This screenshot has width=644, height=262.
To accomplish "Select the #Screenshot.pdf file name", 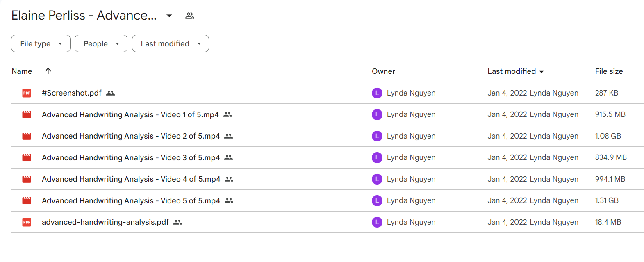I will (x=72, y=93).
